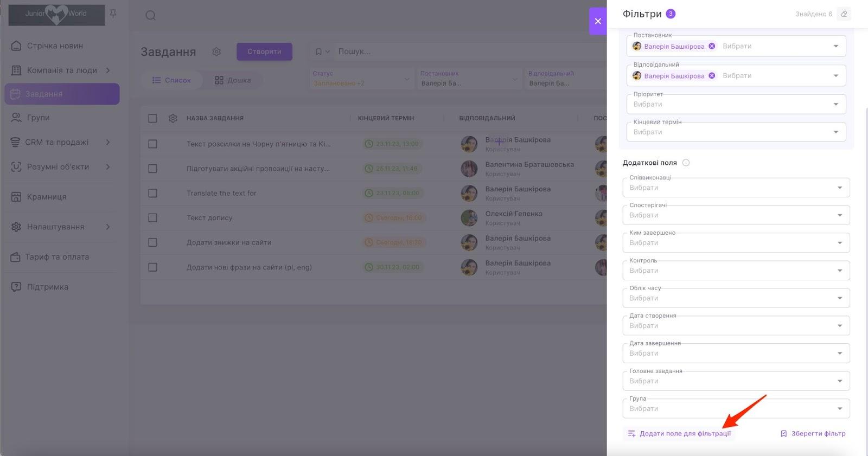Click info icon next to Додаткові поля
Image resolution: width=868 pixels, height=456 pixels.
click(686, 163)
